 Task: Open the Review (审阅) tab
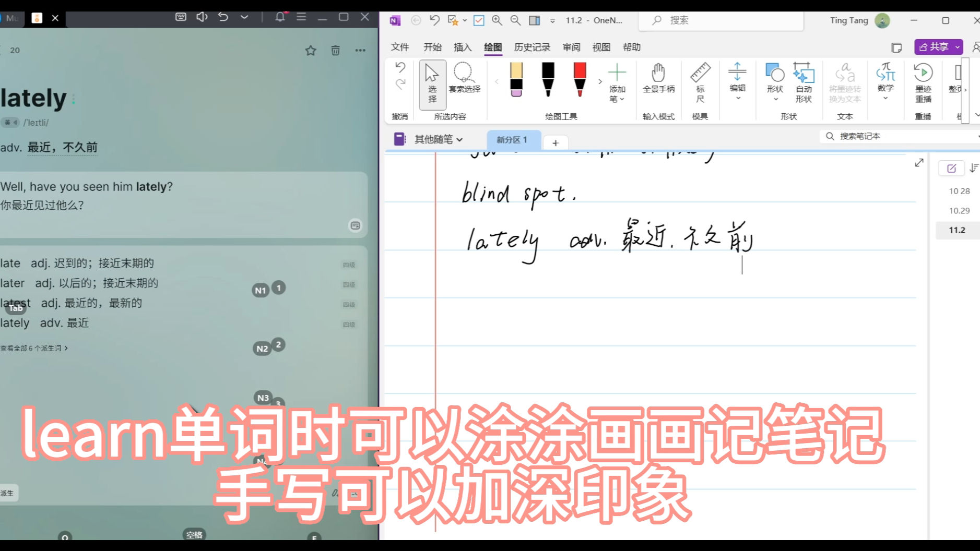[x=571, y=47]
